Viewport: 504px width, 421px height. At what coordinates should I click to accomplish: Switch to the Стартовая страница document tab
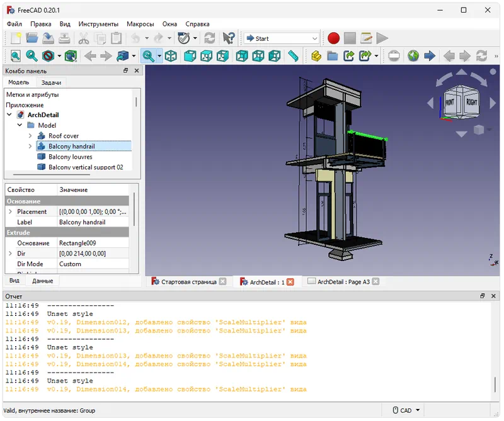coord(188,282)
